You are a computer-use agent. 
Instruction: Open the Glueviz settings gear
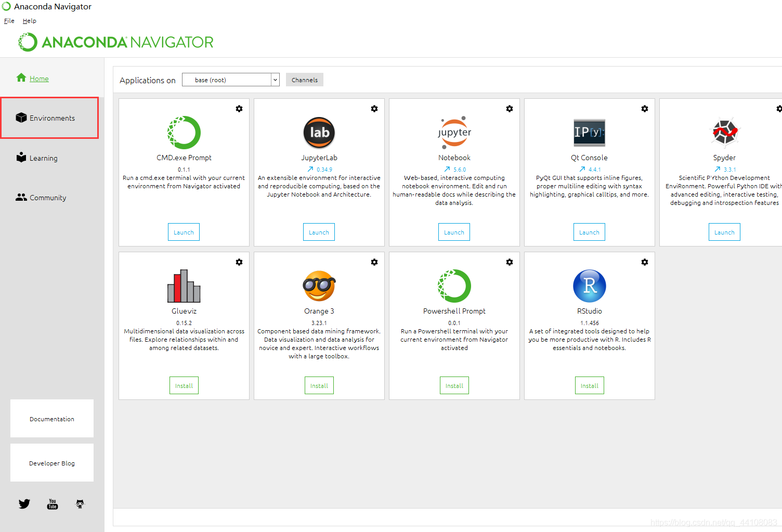[x=239, y=262]
